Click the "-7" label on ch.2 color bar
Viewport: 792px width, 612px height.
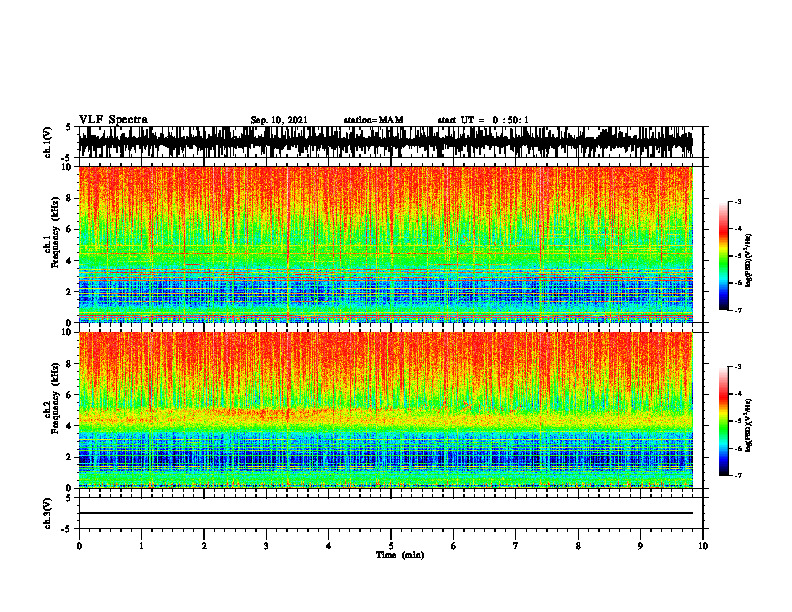click(737, 475)
